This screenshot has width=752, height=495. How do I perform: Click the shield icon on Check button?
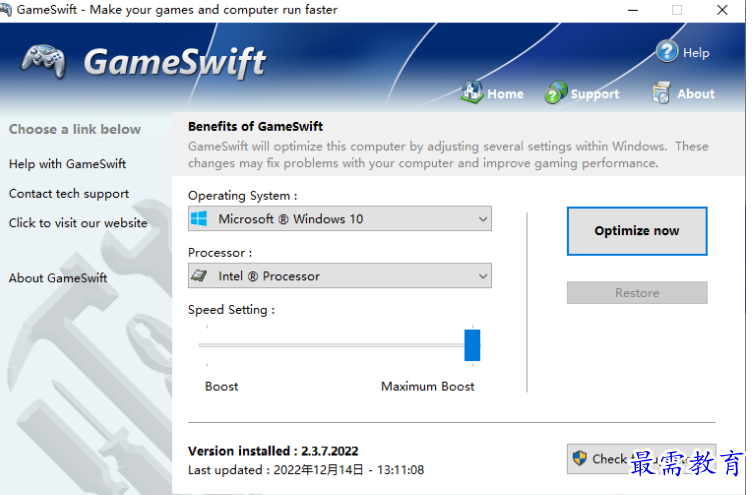pos(580,458)
